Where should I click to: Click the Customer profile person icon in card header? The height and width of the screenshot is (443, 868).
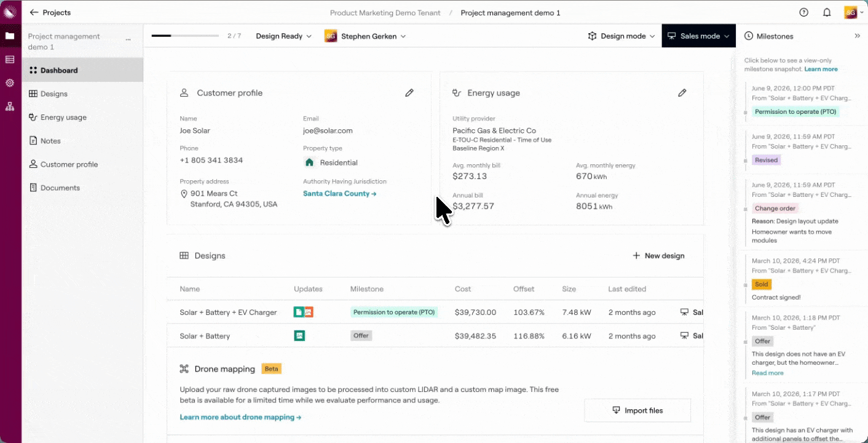184,93
